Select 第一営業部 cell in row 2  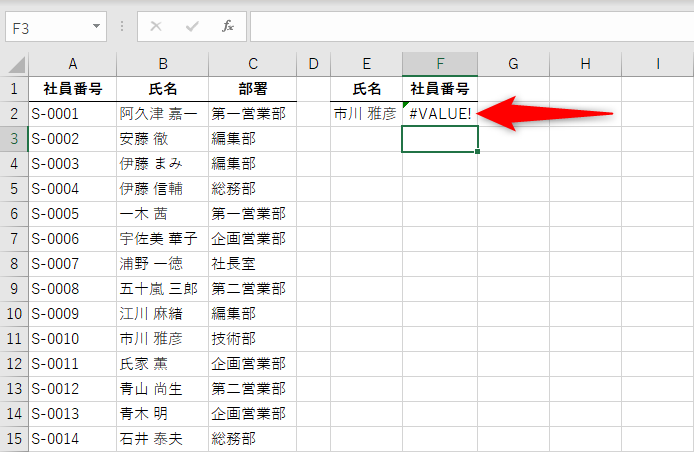click(252, 114)
